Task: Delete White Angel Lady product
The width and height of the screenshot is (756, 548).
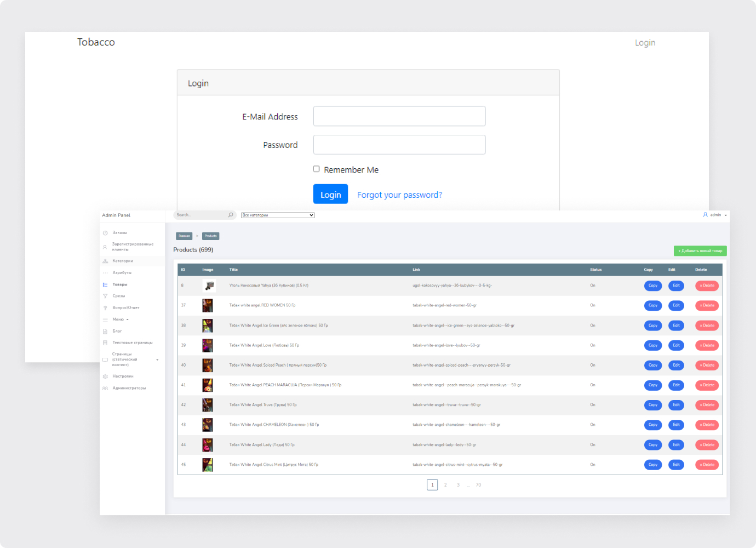Action: pos(707,445)
